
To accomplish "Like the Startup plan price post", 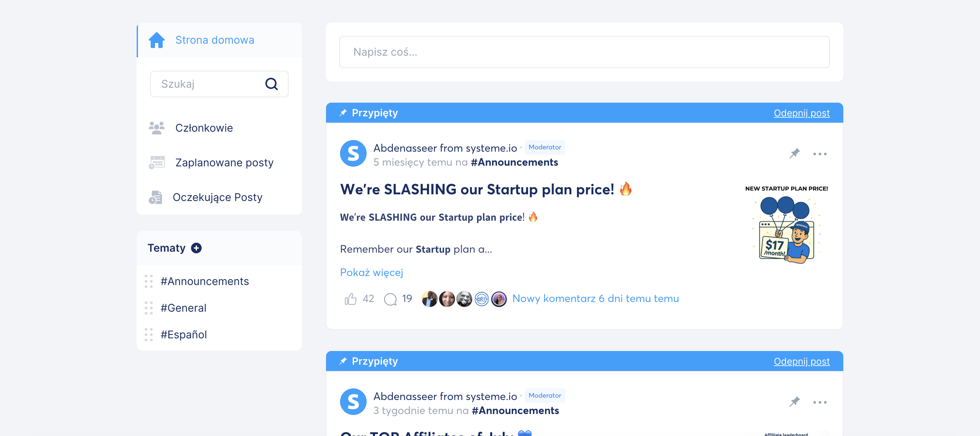I will 350,299.
